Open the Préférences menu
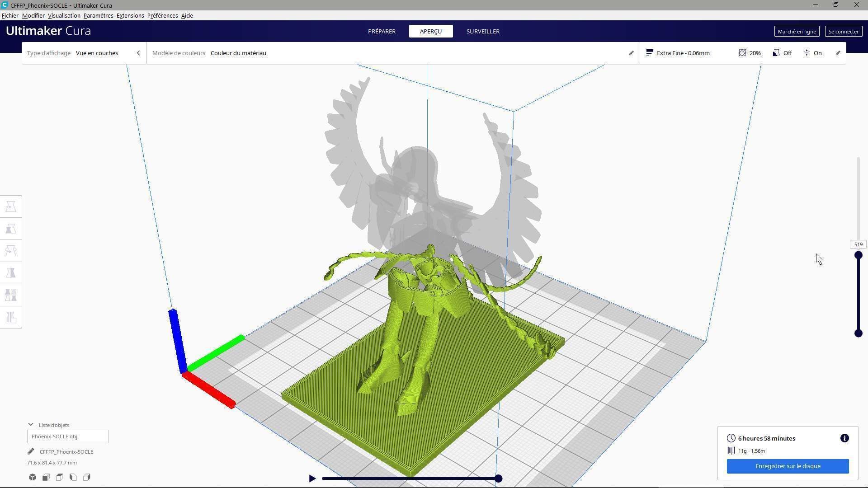Image resolution: width=868 pixels, height=488 pixels. 162,15
